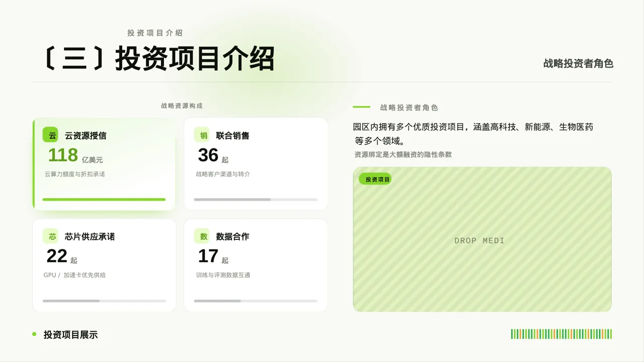Select the 17 value text
Screen dimensions: 644x362
pyautogui.click(x=208, y=256)
